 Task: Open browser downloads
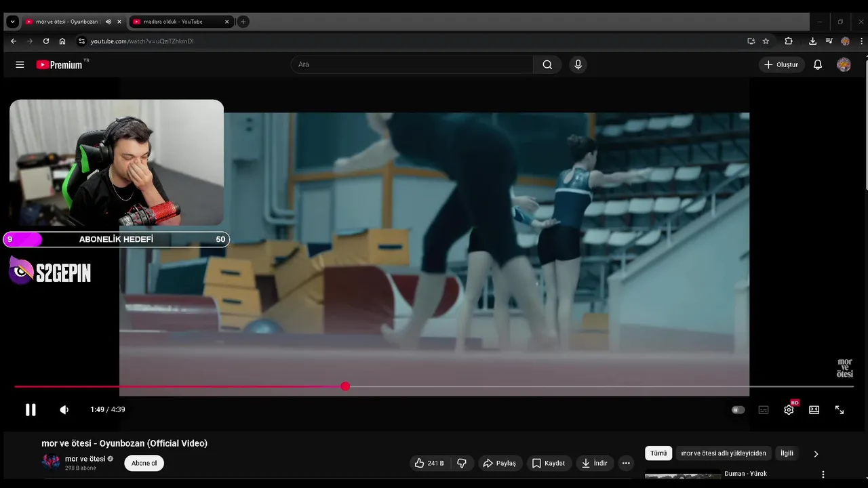coord(812,41)
